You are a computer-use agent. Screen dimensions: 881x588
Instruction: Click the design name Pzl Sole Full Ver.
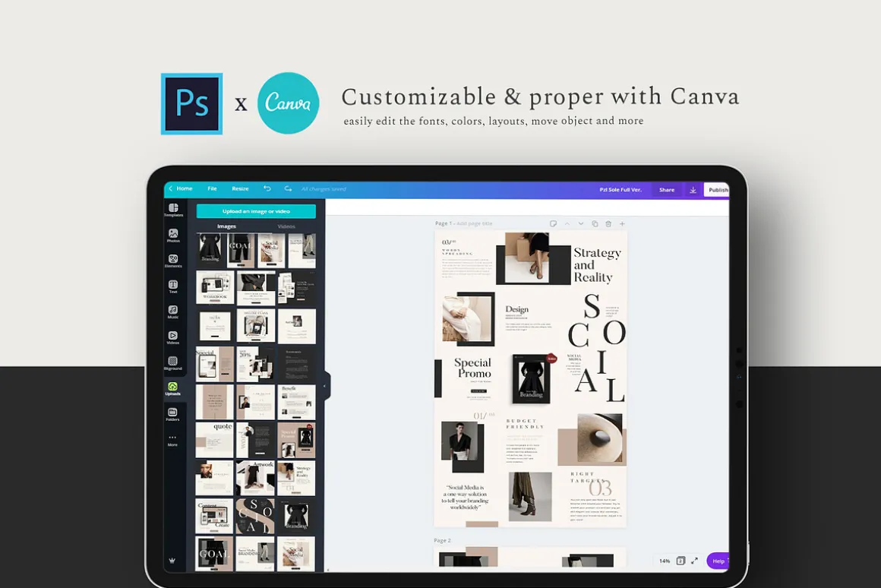[620, 190]
